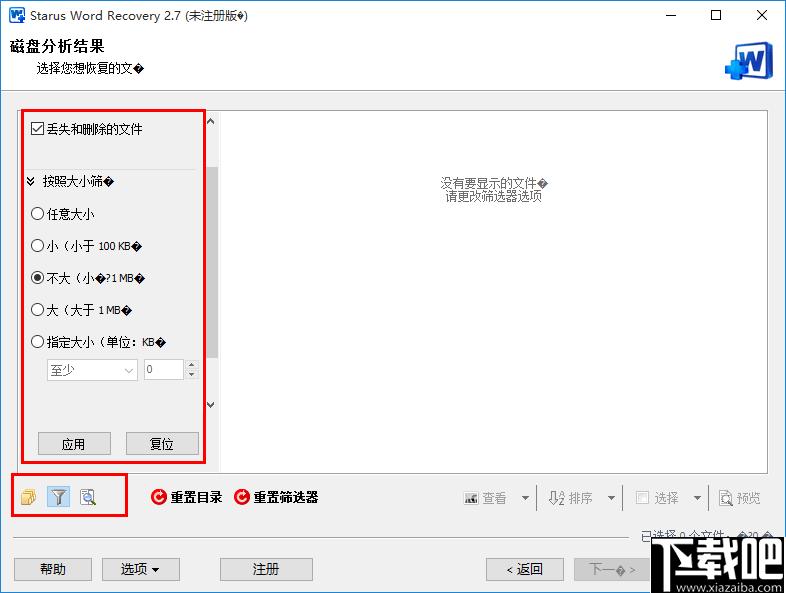The image size is (786, 593).
Task: Toggle the 丢失和删除的文件 checkbox
Action: click(x=38, y=129)
